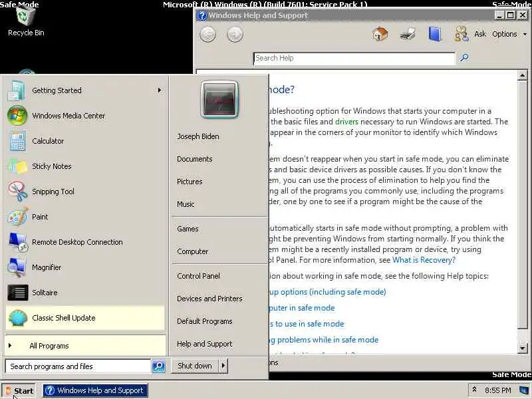
Task: Follow the 'drivers' glossary link
Action: (346, 122)
